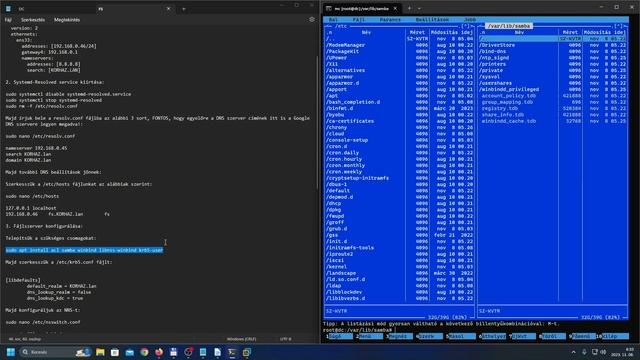Open Midnight Commander Jobb menu
Viewport: 640px width, 360px height.
point(470,20)
